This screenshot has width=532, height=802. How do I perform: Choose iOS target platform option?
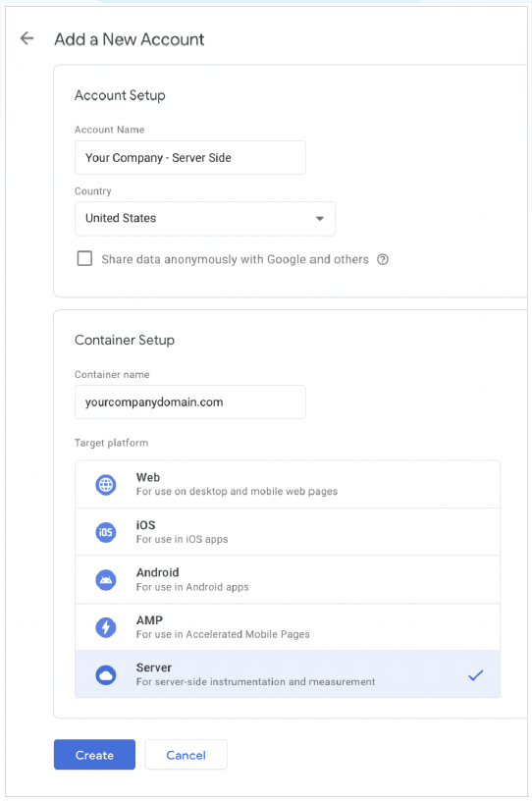point(288,532)
